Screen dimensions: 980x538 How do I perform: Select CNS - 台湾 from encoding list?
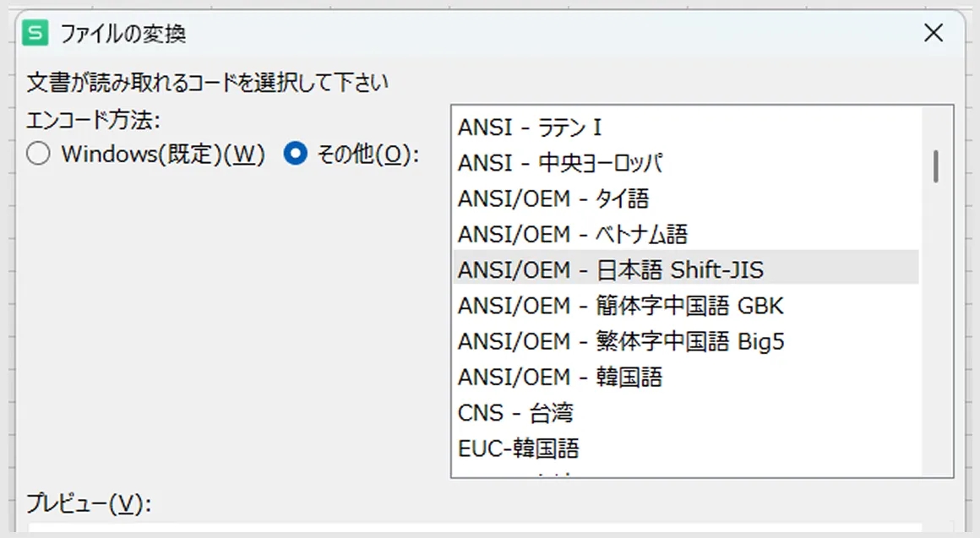pyautogui.click(x=686, y=412)
